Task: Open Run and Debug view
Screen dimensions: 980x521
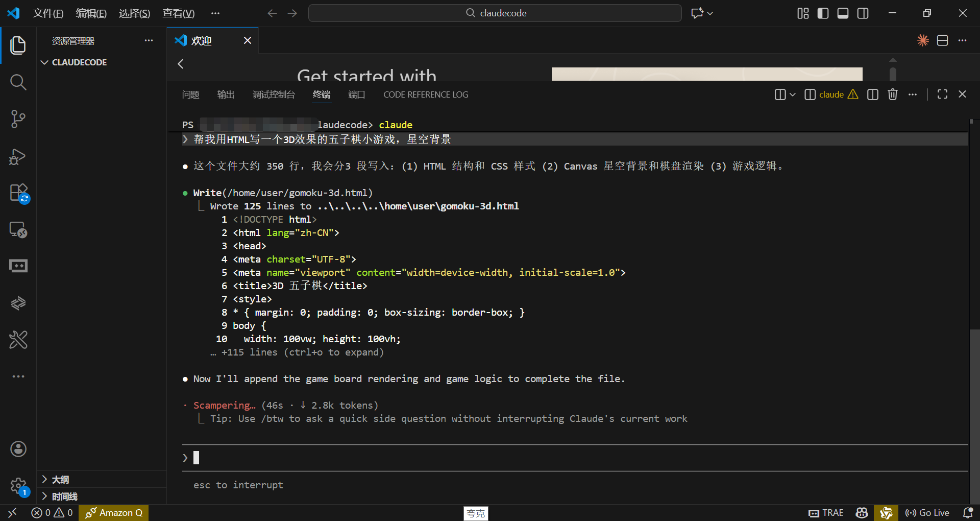Action: coord(18,156)
